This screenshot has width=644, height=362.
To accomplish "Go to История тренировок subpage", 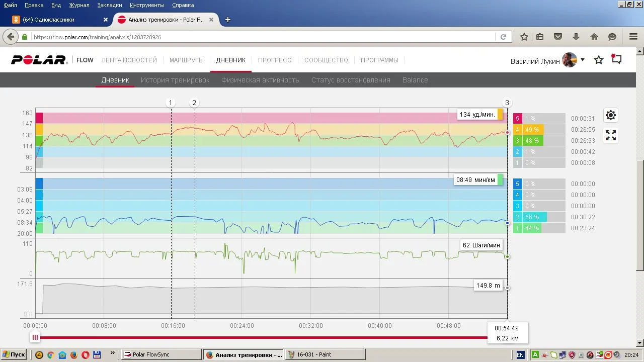I will coord(175,80).
